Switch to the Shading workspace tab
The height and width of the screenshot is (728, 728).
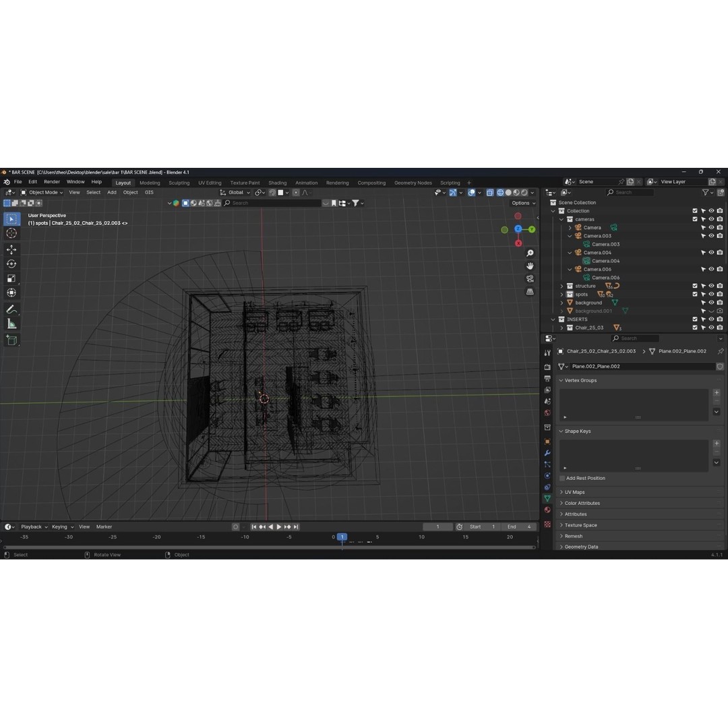[277, 183]
